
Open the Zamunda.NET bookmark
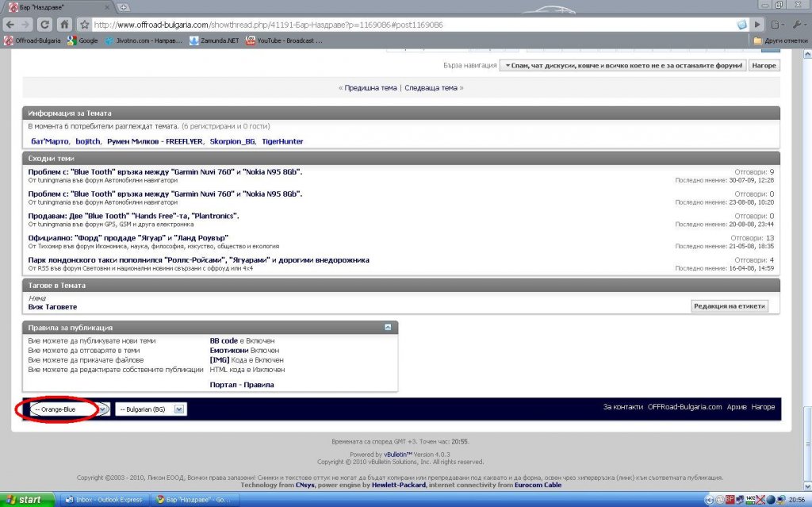click(214, 40)
